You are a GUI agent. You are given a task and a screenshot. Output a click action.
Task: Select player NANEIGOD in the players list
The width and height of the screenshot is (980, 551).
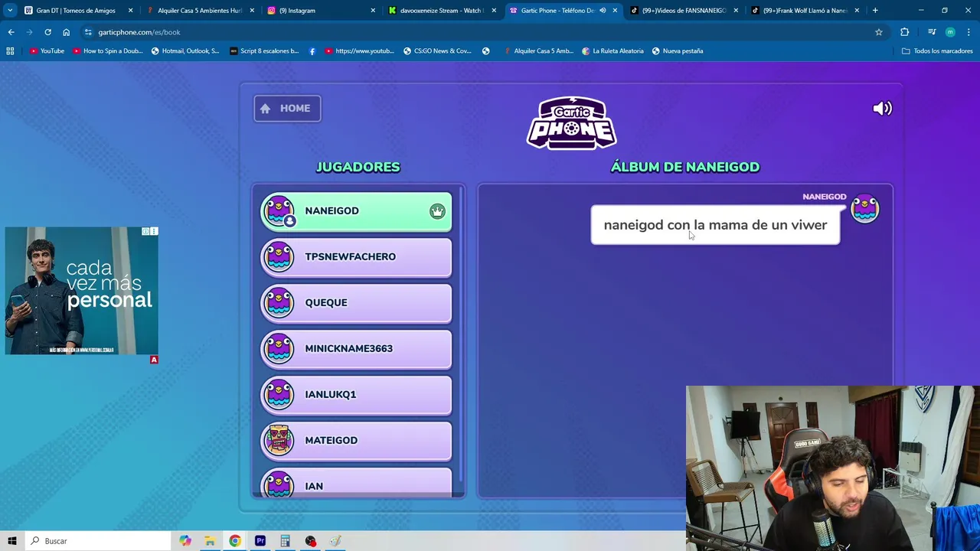[356, 211]
